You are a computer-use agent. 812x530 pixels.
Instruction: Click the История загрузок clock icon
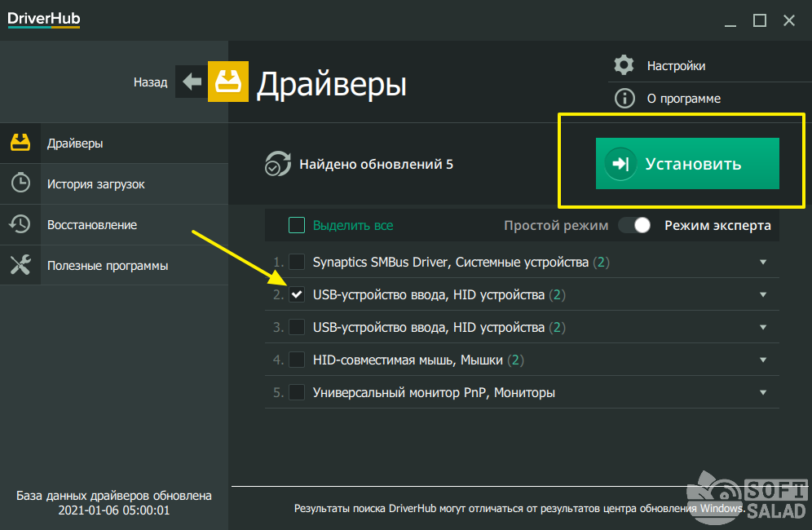(20, 183)
